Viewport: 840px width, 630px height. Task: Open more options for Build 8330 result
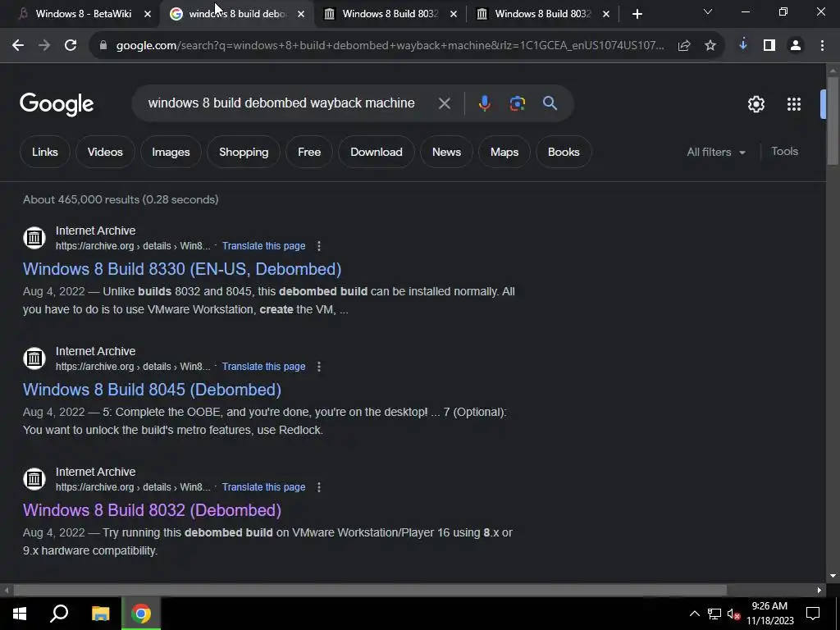[x=319, y=246]
